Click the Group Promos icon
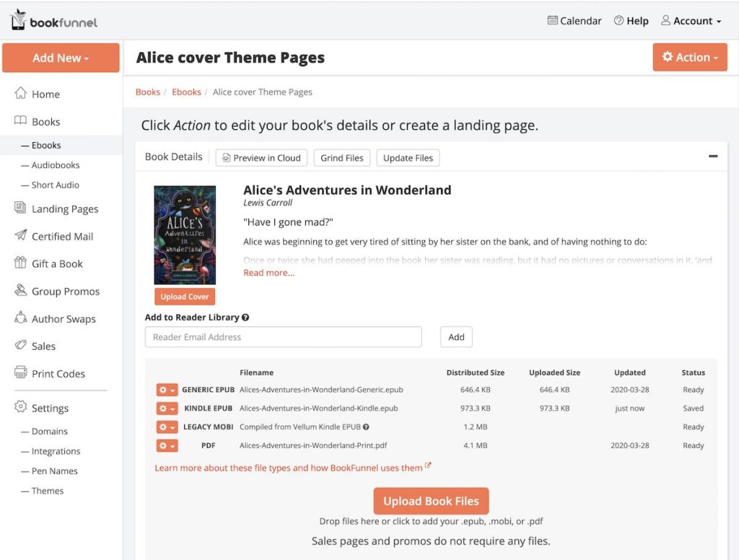Image resolution: width=739 pixels, height=560 pixels. tap(20, 290)
